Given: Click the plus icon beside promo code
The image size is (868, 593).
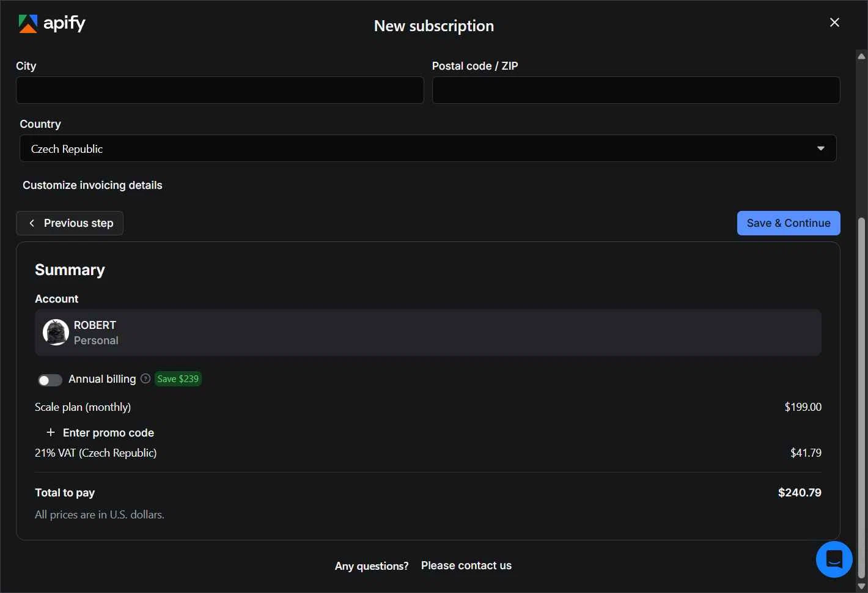Looking at the screenshot, I should pyautogui.click(x=51, y=432).
